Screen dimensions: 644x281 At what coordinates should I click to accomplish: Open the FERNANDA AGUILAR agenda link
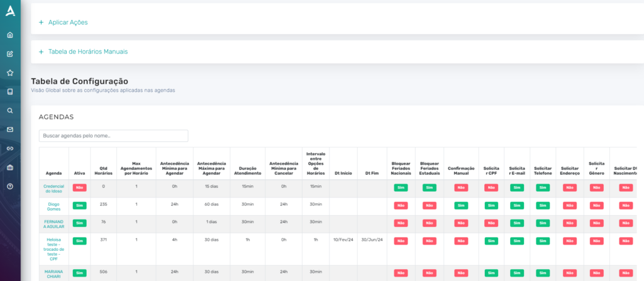point(54,224)
